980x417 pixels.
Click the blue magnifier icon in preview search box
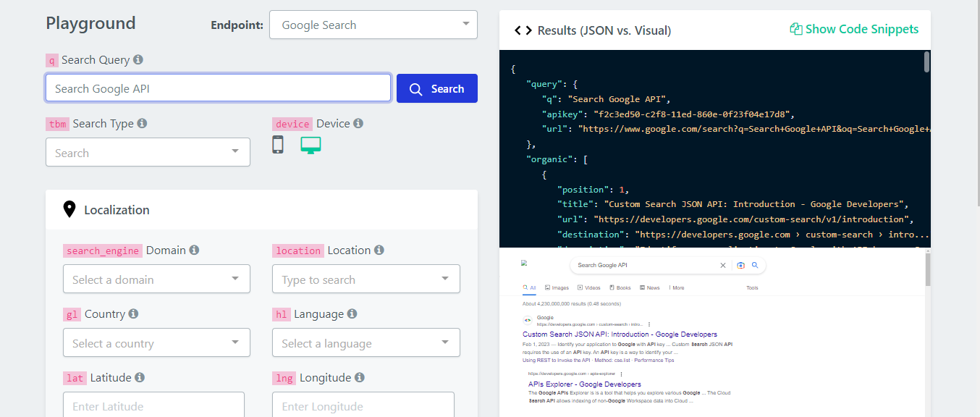(x=755, y=266)
